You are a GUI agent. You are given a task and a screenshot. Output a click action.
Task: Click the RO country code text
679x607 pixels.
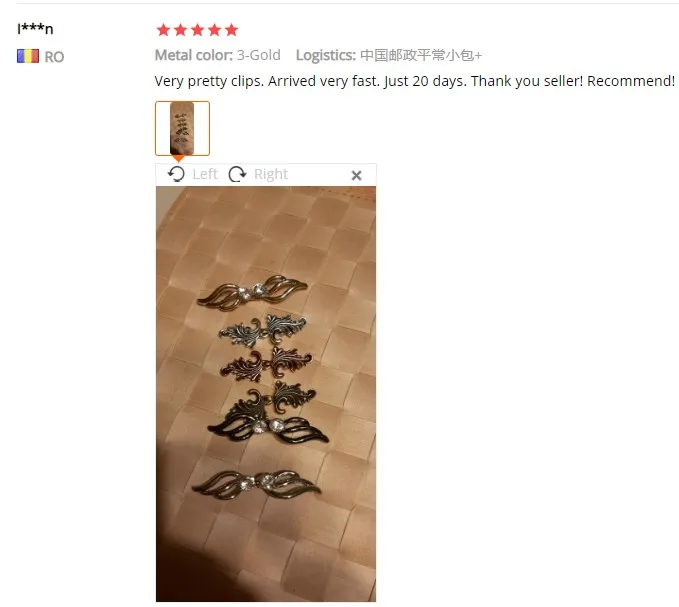(54, 57)
